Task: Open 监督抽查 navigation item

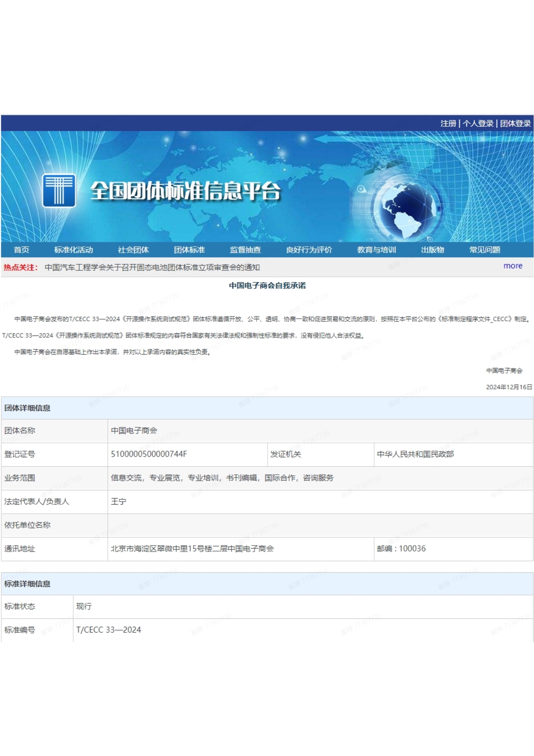Action: tap(245, 250)
